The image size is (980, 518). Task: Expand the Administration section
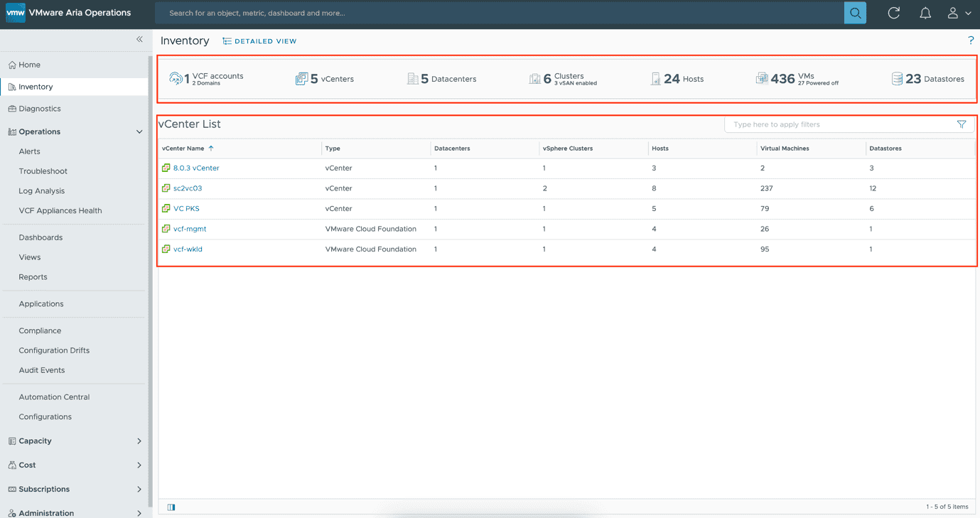[x=139, y=512]
